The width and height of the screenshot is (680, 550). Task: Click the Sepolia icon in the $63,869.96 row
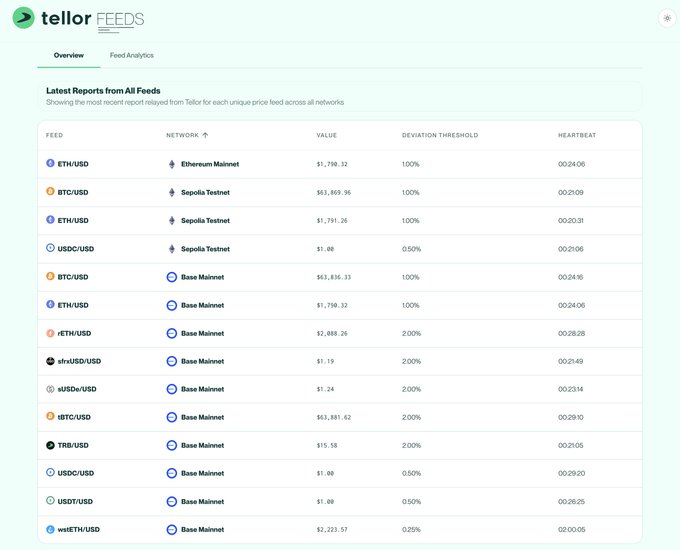coord(172,192)
